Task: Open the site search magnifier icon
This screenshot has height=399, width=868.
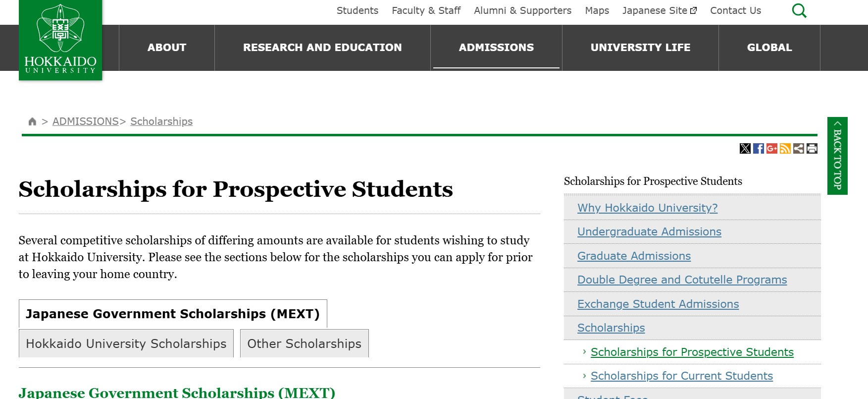Action: coord(799,10)
